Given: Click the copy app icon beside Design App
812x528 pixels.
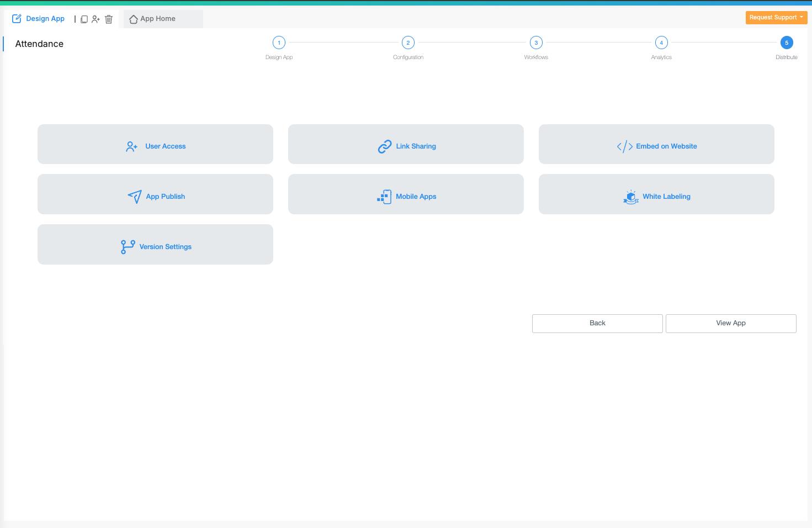Looking at the screenshot, I should (84, 19).
